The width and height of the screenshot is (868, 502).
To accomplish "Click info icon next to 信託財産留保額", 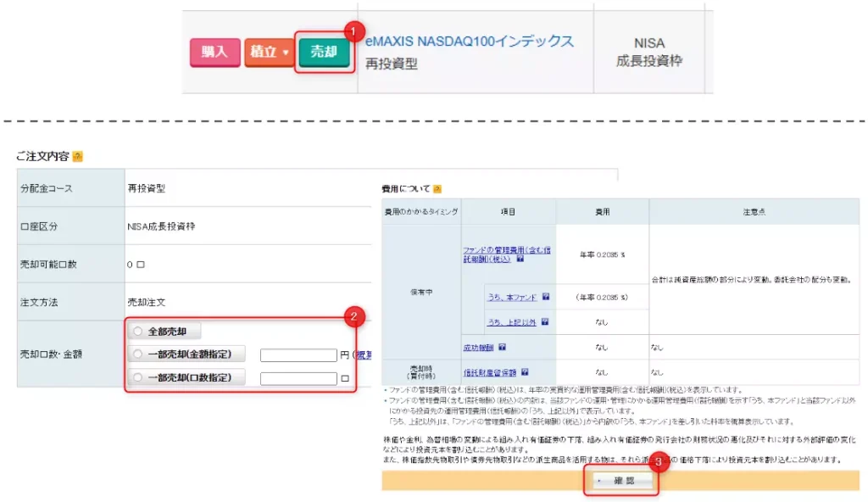I will pos(525,372).
